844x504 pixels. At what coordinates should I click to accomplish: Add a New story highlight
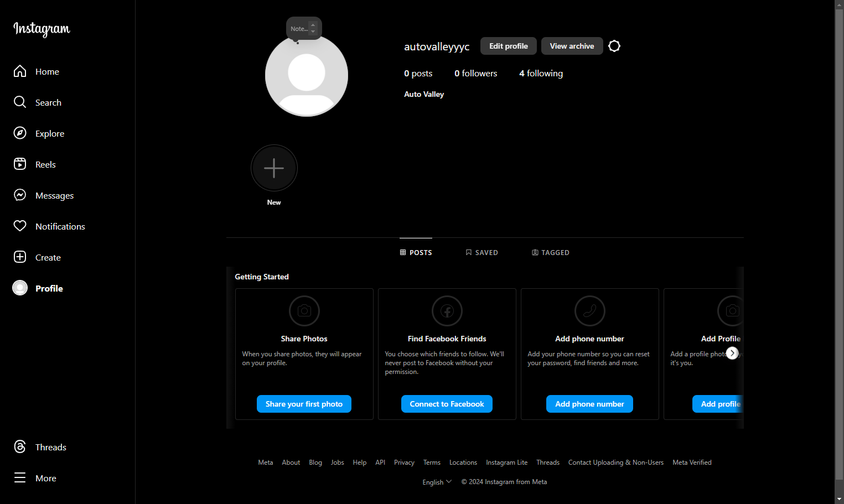click(x=274, y=168)
